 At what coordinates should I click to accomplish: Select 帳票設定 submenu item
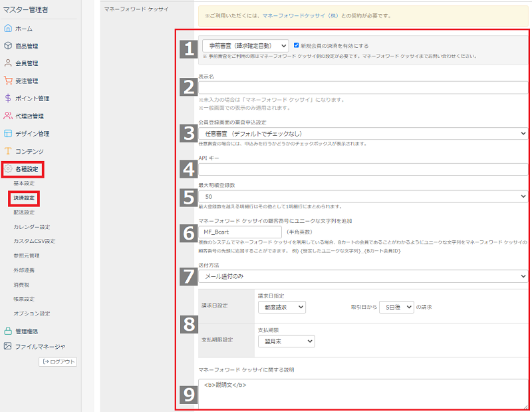coord(24,299)
